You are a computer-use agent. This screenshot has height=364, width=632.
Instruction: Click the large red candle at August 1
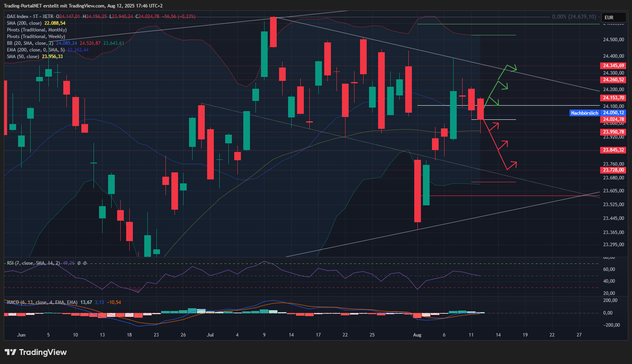pos(417,191)
